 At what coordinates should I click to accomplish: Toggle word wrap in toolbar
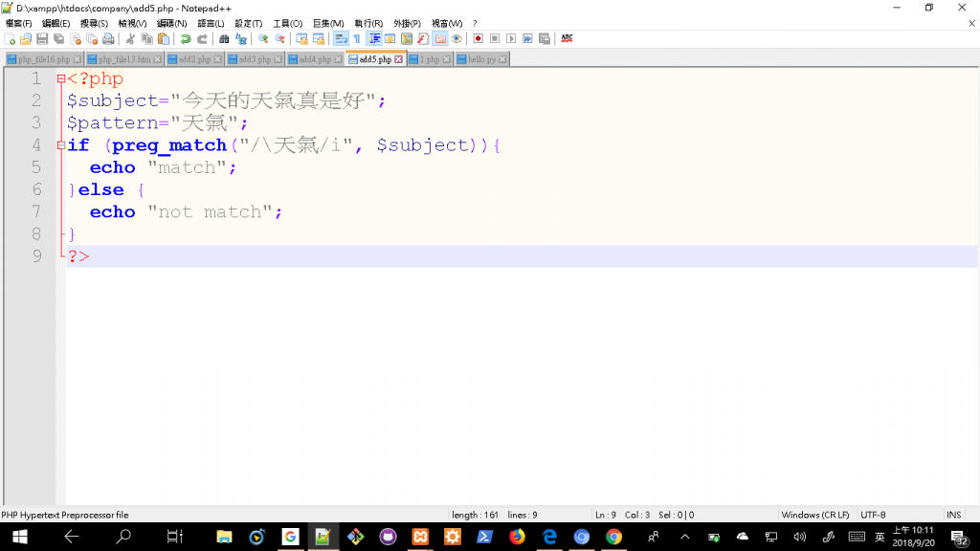[341, 38]
